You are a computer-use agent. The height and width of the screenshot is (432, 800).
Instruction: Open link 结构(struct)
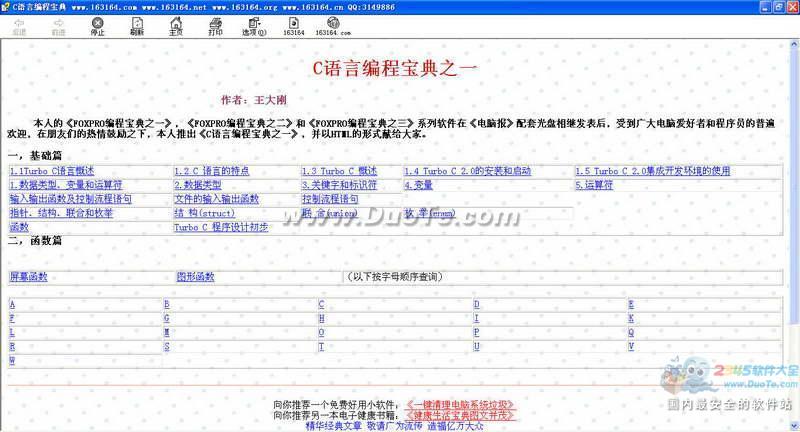coord(205,213)
